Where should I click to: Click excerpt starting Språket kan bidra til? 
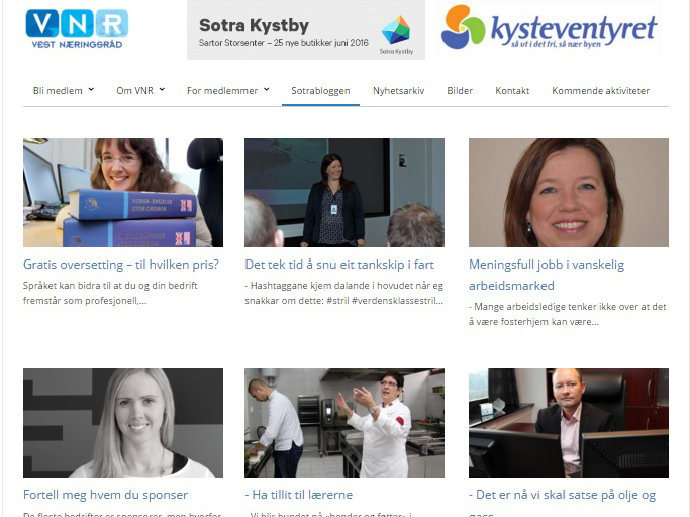point(110,293)
